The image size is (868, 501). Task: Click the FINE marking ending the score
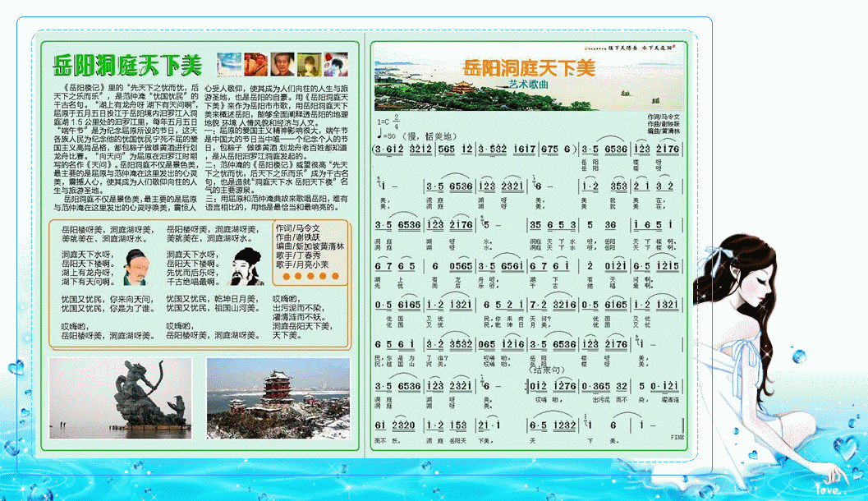click(677, 437)
